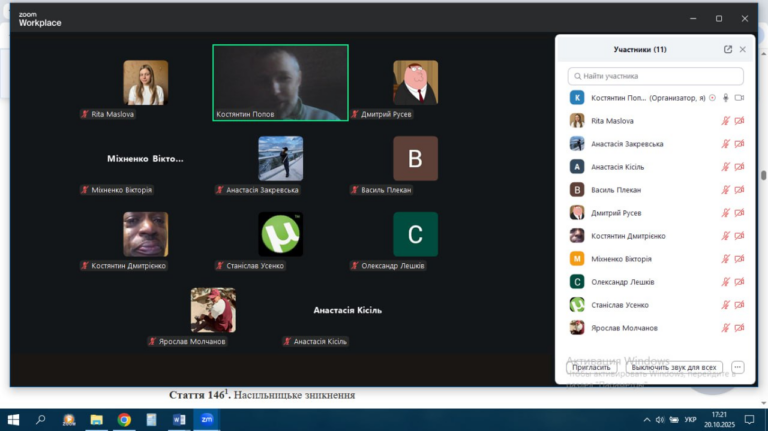
Task: Click Костянтин Попов's microphone icon in list
Action: [x=726, y=98]
